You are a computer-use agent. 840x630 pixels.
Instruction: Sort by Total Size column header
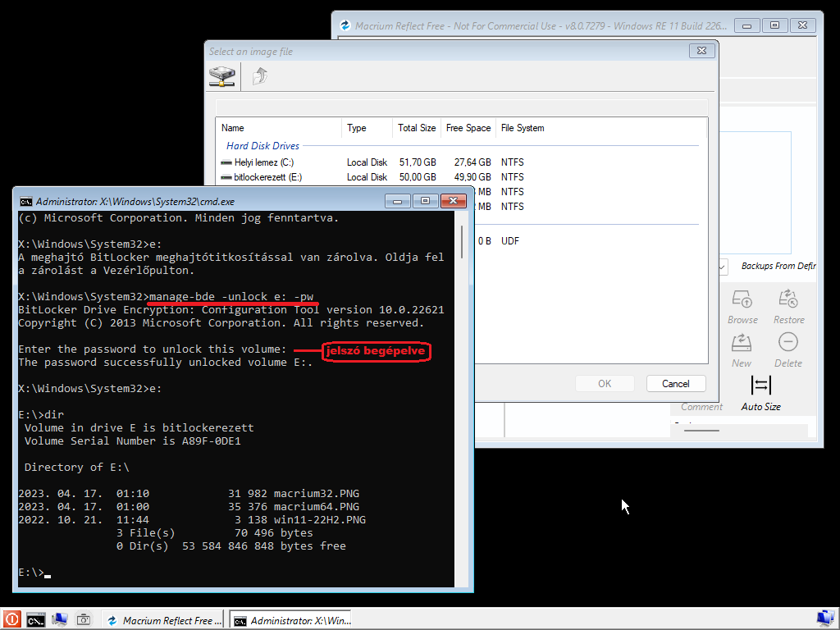416,128
